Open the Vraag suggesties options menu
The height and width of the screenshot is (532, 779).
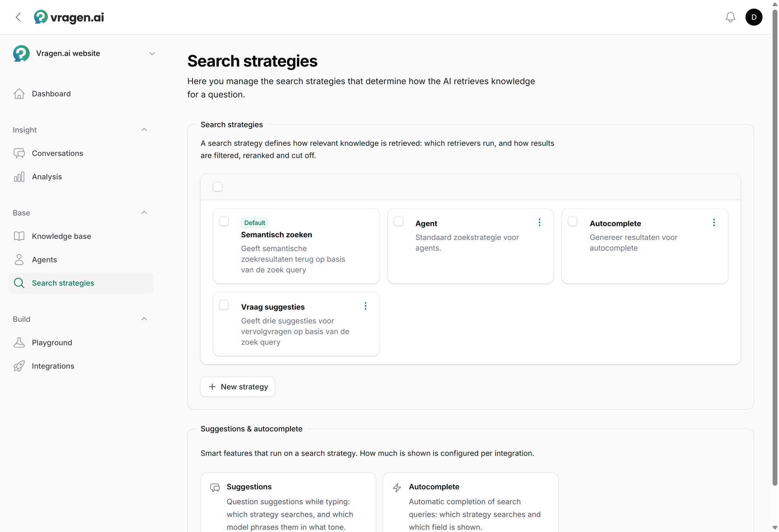[x=365, y=306]
